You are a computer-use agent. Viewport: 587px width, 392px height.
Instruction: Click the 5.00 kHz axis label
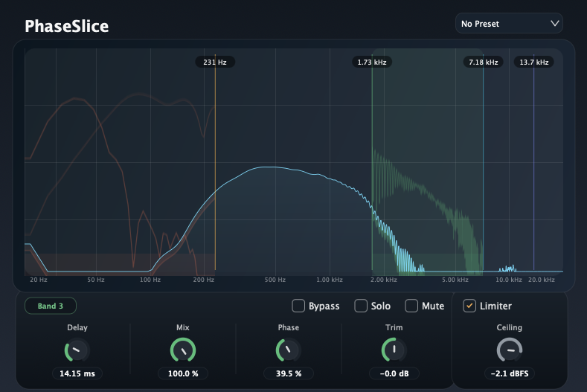(455, 280)
